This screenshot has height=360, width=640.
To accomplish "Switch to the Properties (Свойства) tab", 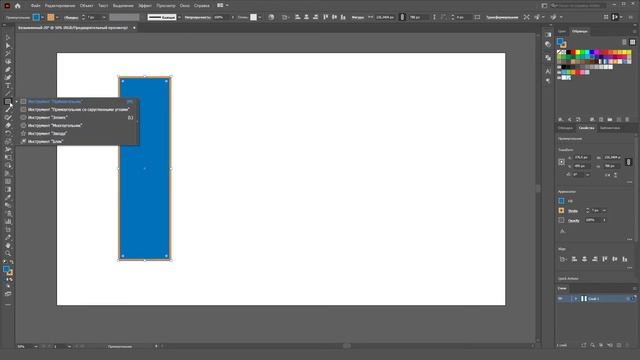I will [586, 128].
